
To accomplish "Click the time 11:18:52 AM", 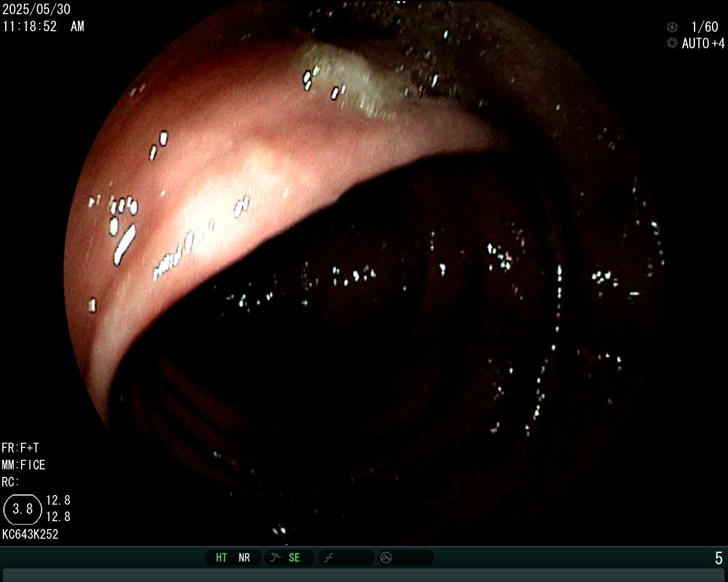I will tap(43, 26).
